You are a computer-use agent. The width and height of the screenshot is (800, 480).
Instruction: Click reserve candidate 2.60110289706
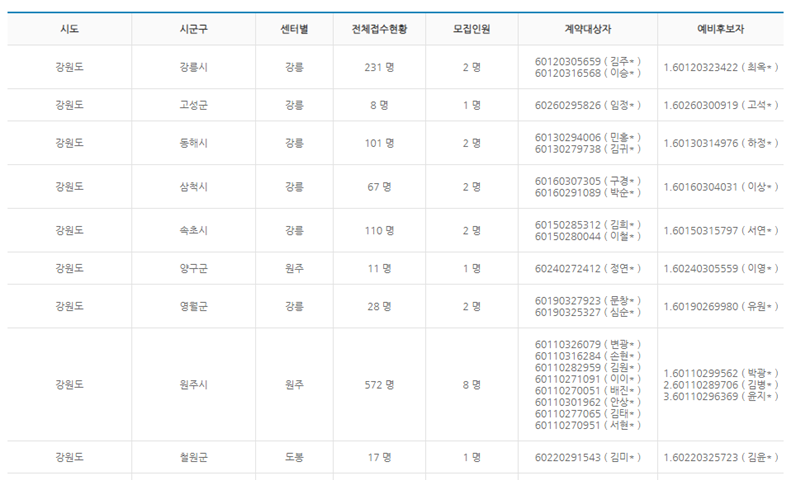pos(721,385)
